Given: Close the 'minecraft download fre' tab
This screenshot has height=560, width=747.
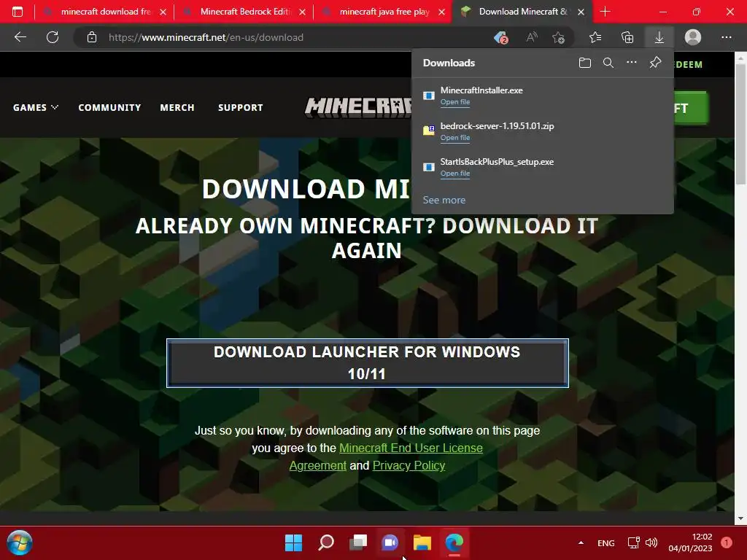Looking at the screenshot, I should tap(163, 12).
